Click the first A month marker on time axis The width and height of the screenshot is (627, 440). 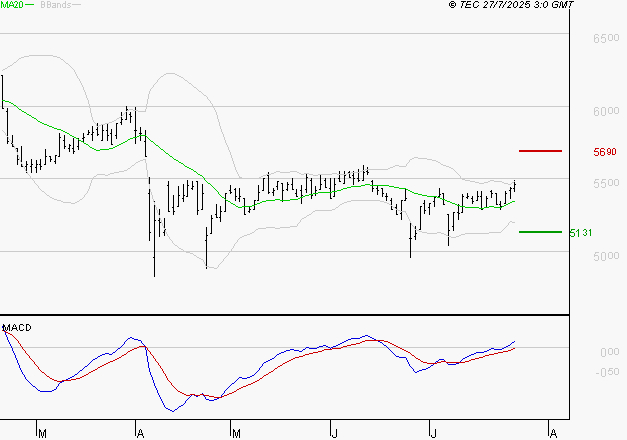tap(138, 433)
